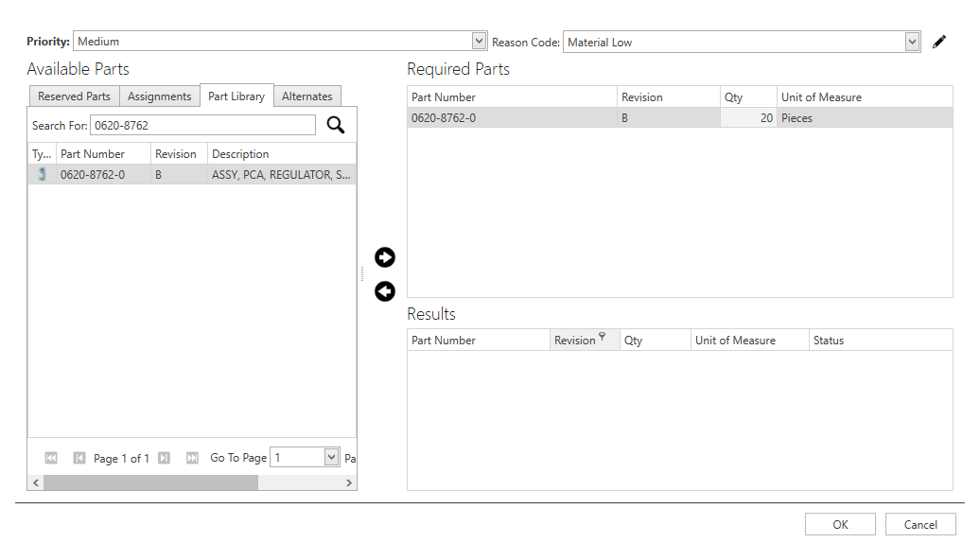Go to the next page of the part list
This screenshot has height=560, width=980.
[x=164, y=458]
